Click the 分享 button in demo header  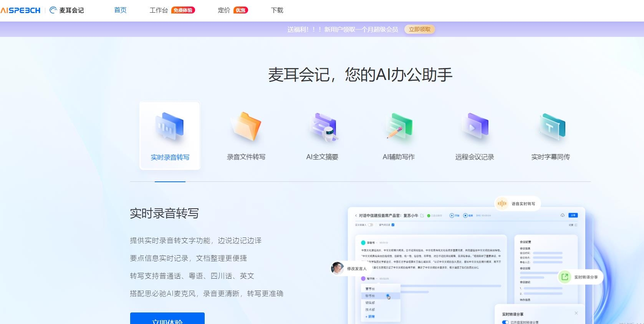coord(573,215)
